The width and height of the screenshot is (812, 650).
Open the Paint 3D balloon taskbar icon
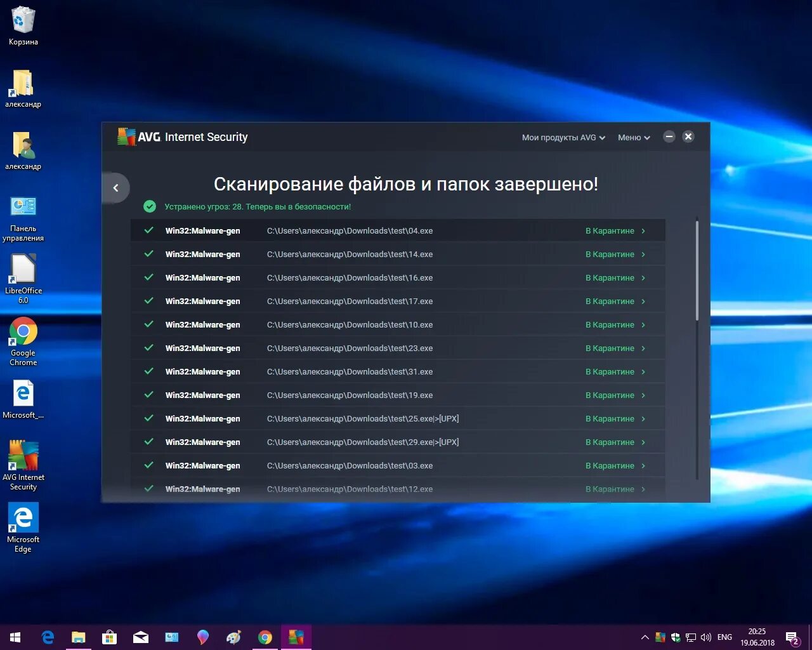coord(202,637)
